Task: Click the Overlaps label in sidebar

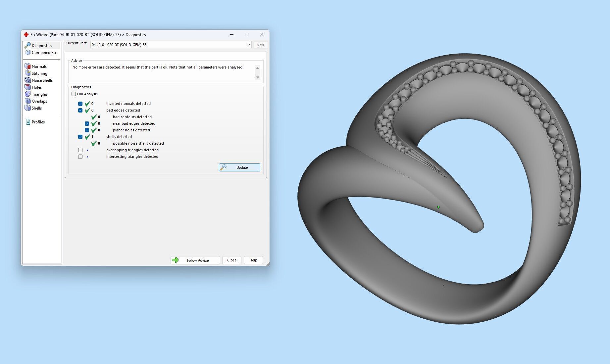Action: pyautogui.click(x=39, y=101)
